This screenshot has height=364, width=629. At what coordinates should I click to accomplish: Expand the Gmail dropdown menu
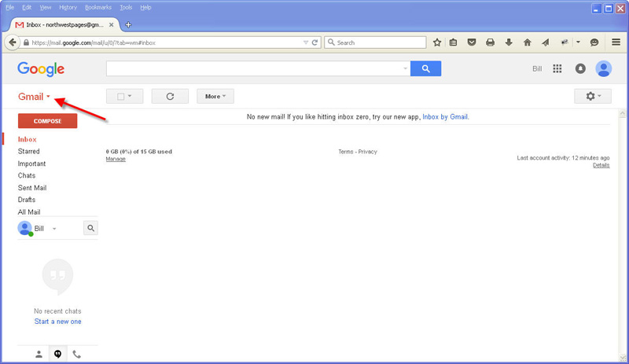[48, 97]
